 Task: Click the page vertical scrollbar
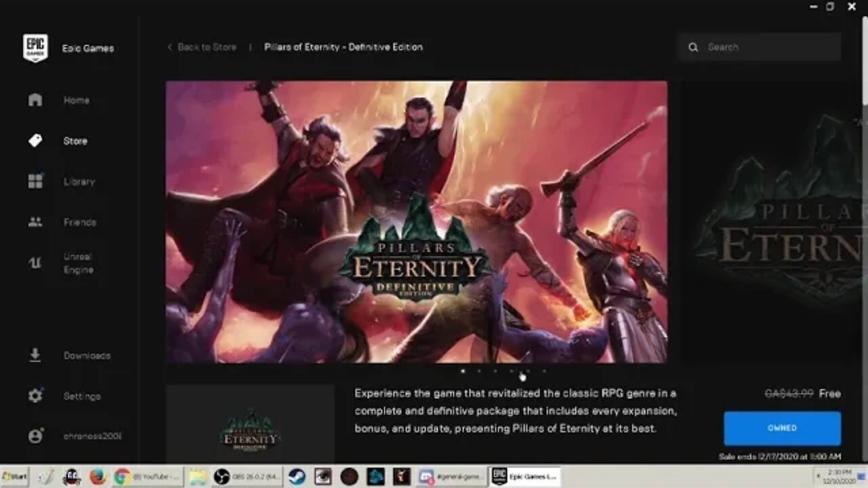[x=865, y=61]
